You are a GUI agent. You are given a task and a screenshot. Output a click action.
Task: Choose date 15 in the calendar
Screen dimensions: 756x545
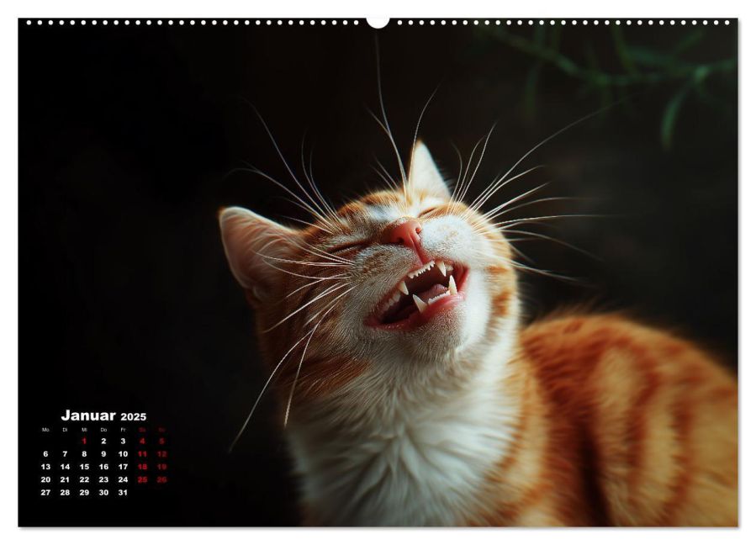point(84,467)
